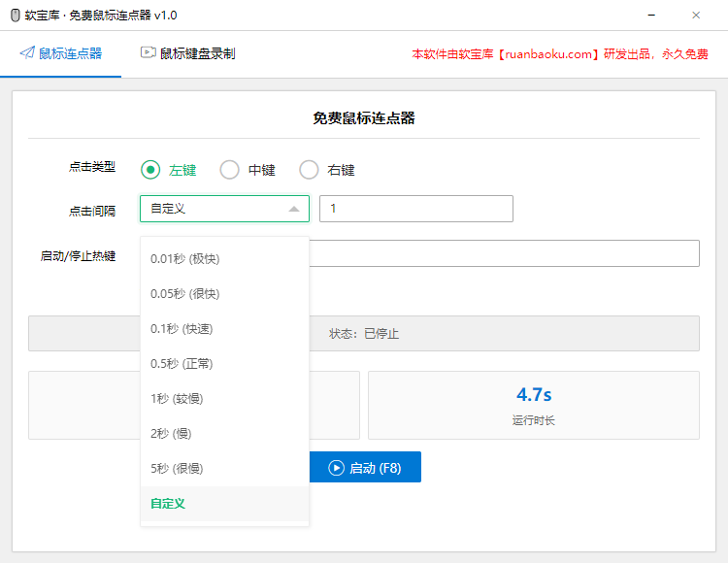
Task: Collapse the 点击间隔 dropdown arrow
Action: [x=294, y=209]
